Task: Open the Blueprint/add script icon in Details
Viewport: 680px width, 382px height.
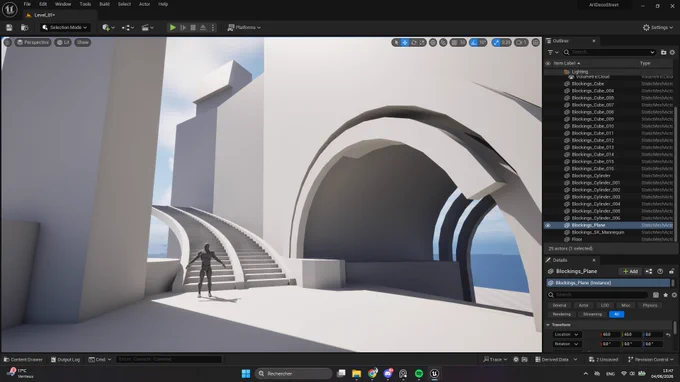Action: 649,271
